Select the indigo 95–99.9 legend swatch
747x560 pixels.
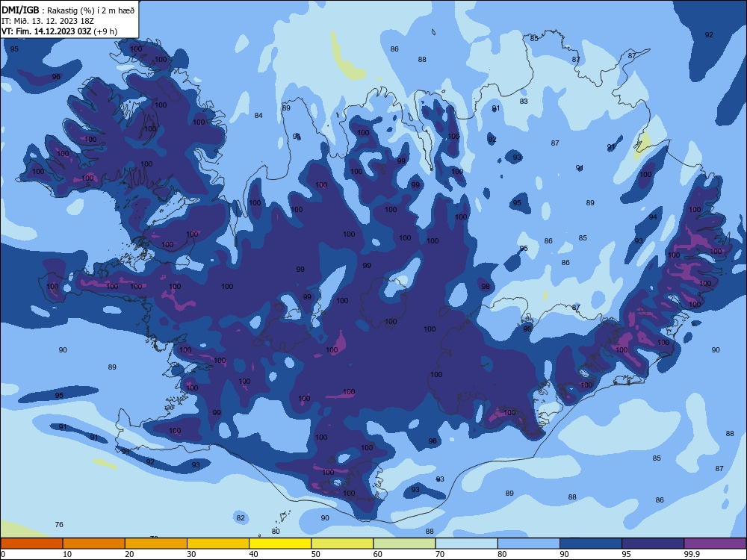653,544
